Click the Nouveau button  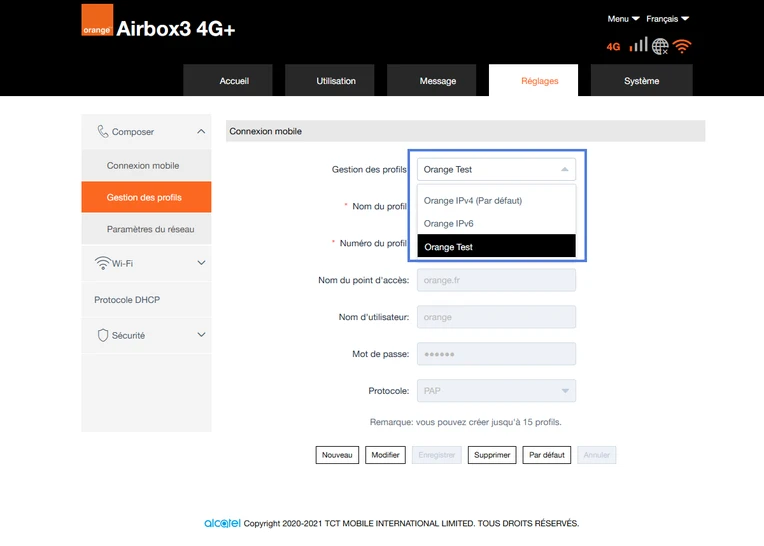tap(337, 455)
